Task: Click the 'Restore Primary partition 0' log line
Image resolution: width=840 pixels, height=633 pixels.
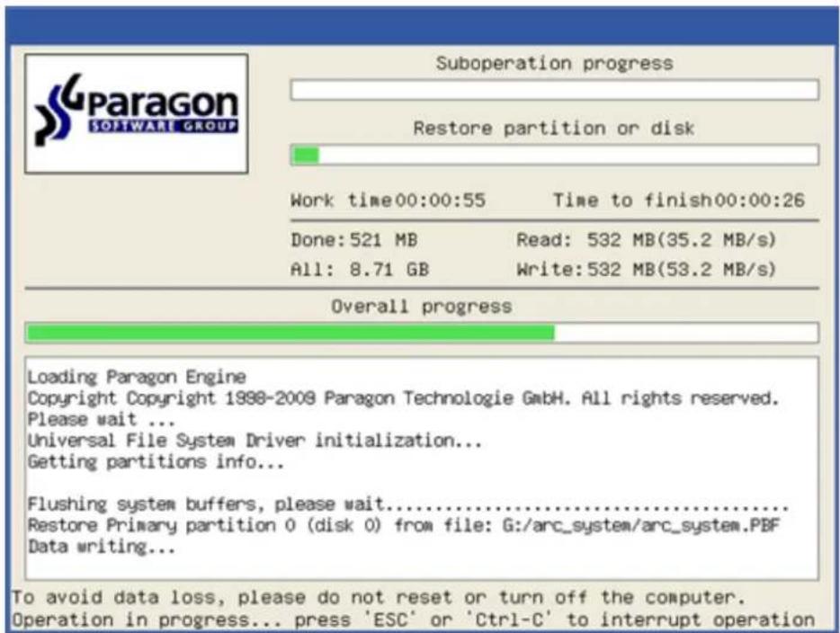Action: pyautogui.click(x=404, y=525)
